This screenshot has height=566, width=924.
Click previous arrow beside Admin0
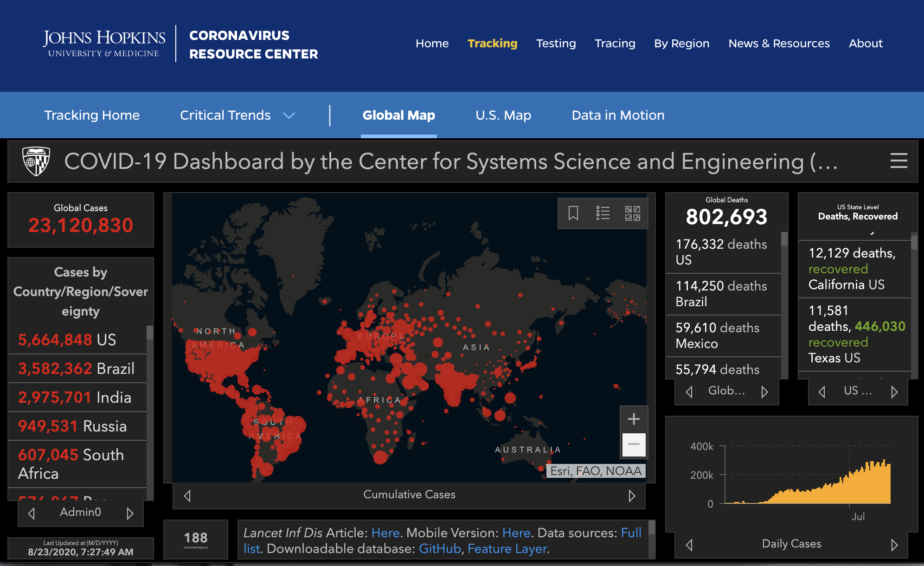32,513
